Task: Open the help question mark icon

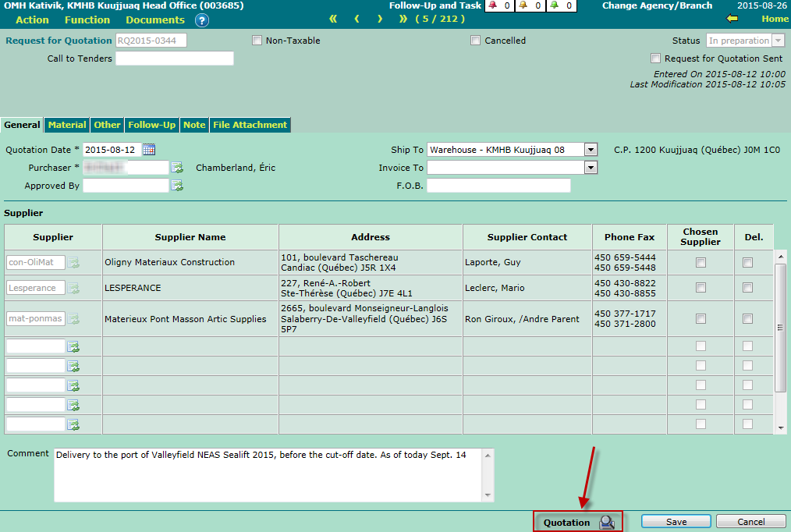Action: pos(202,20)
